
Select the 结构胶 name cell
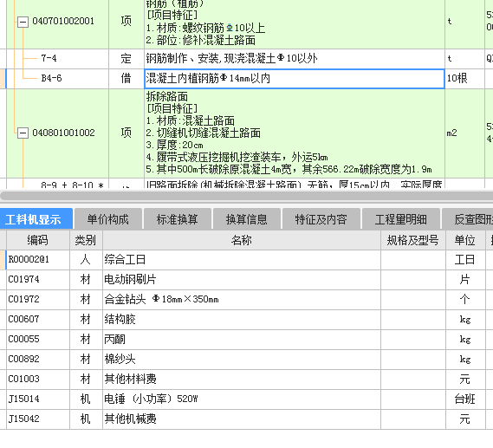(242, 320)
